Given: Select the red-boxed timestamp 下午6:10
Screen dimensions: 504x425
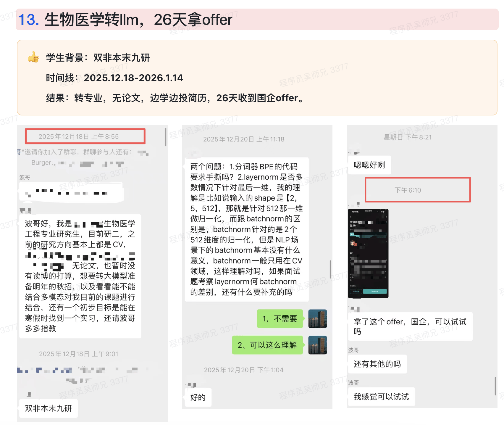Looking at the screenshot, I should pyautogui.click(x=417, y=190).
